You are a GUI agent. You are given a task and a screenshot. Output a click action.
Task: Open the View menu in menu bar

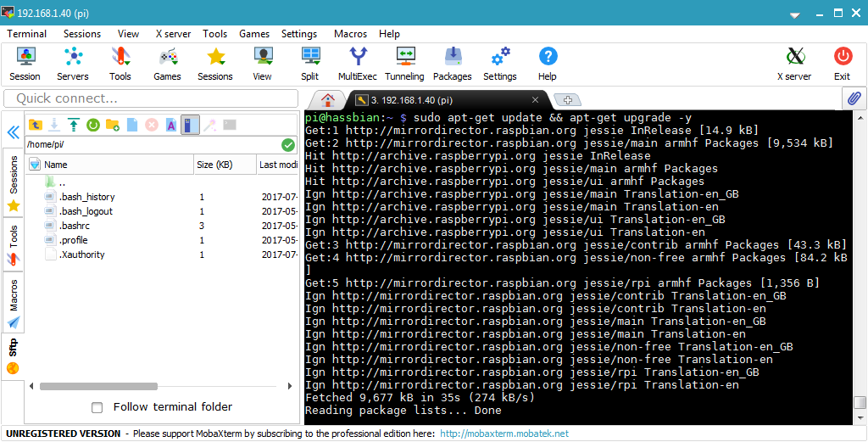(x=128, y=34)
